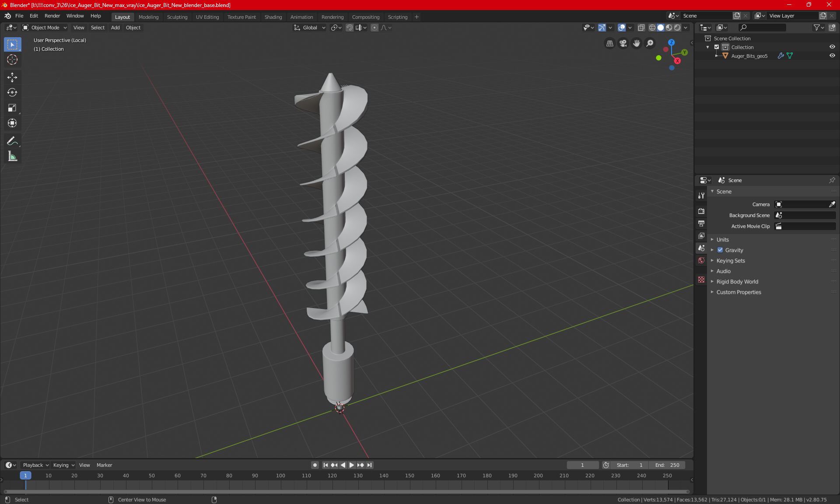The image size is (840, 504).
Task: Select the Shading workspace tab
Action: point(273,16)
